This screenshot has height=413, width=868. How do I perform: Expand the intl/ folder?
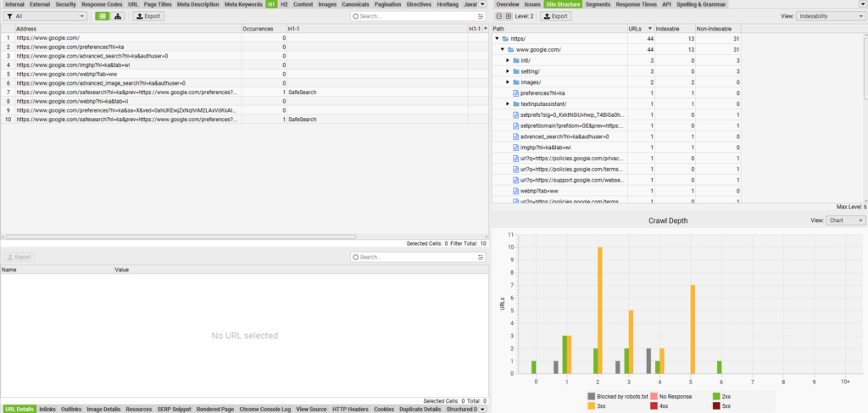tap(508, 60)
